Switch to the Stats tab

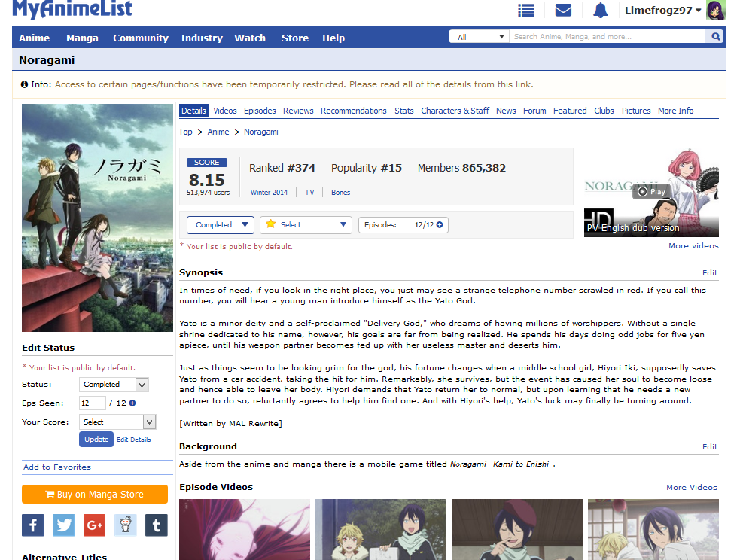(404, 111)
